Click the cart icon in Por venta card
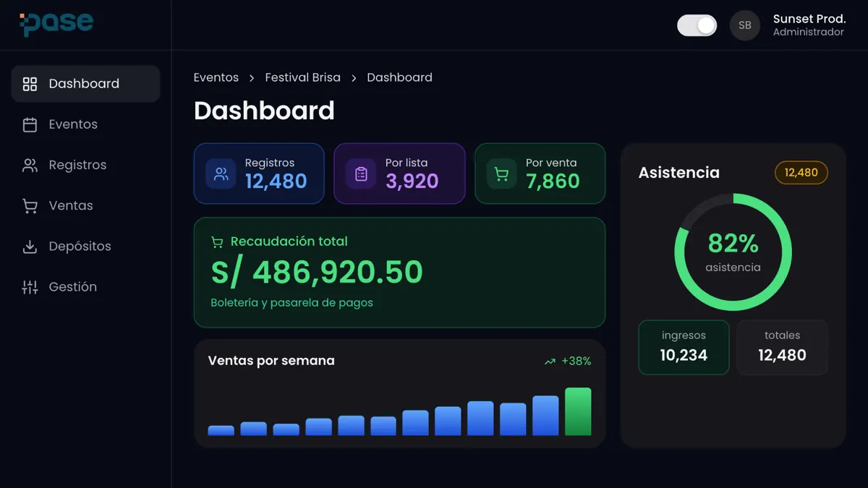This screenshot has width=868, height=488. point(501,174)
